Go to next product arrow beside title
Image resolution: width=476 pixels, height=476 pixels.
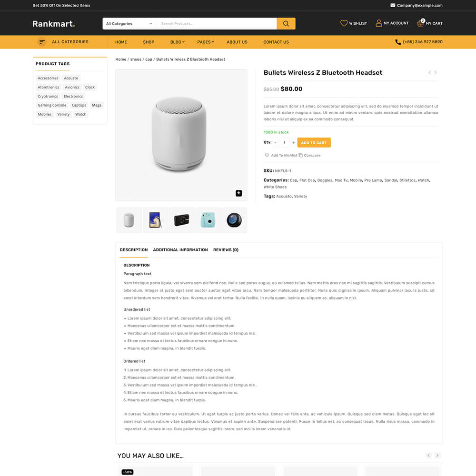coord(436,72)
